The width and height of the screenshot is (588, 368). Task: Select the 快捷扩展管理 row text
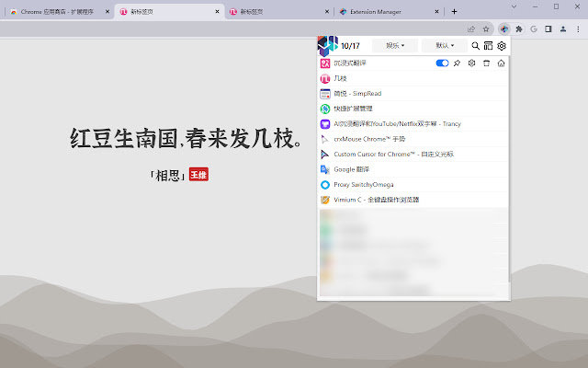(x=353, y=109)
